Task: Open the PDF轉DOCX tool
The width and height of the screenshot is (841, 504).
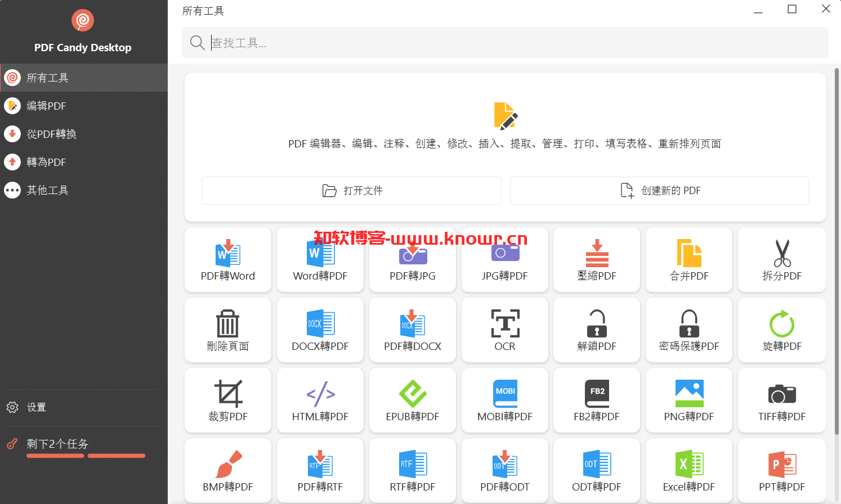Action: coord(413,330)
